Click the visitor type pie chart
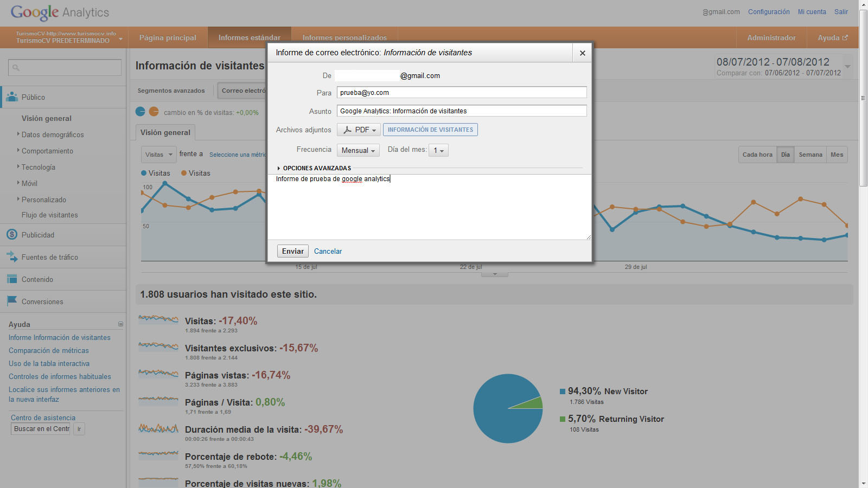The height and width of the screenshot is (488, 868). click(508, 408)
